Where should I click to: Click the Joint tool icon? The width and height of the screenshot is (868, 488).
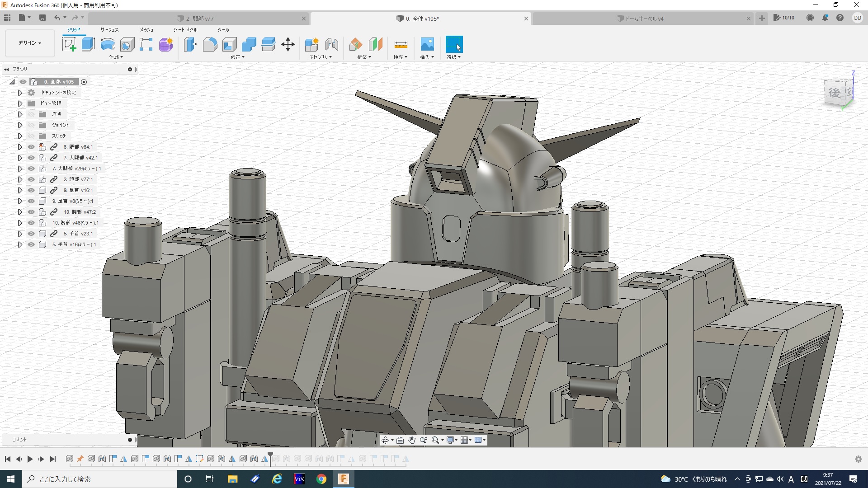[331, 44]
